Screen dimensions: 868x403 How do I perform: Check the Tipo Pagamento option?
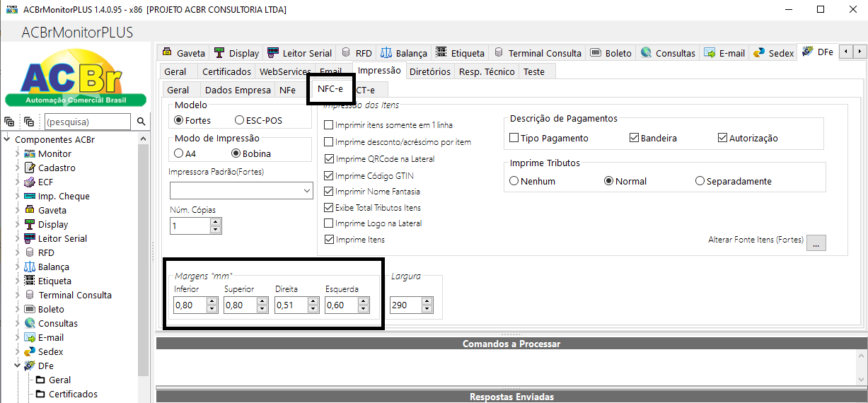coord(514,138)
